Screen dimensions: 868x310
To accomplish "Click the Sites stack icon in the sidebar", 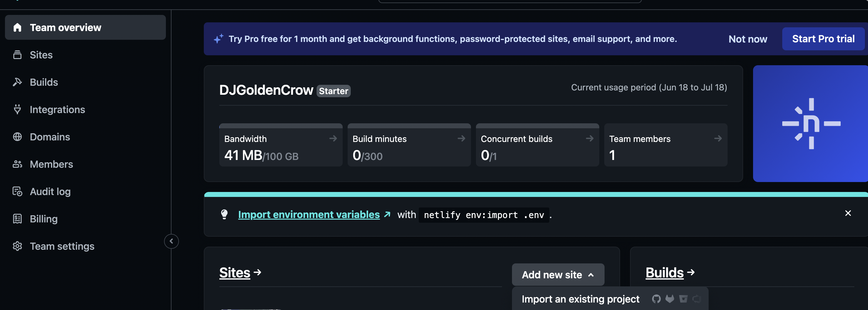I will coord(17,55).
